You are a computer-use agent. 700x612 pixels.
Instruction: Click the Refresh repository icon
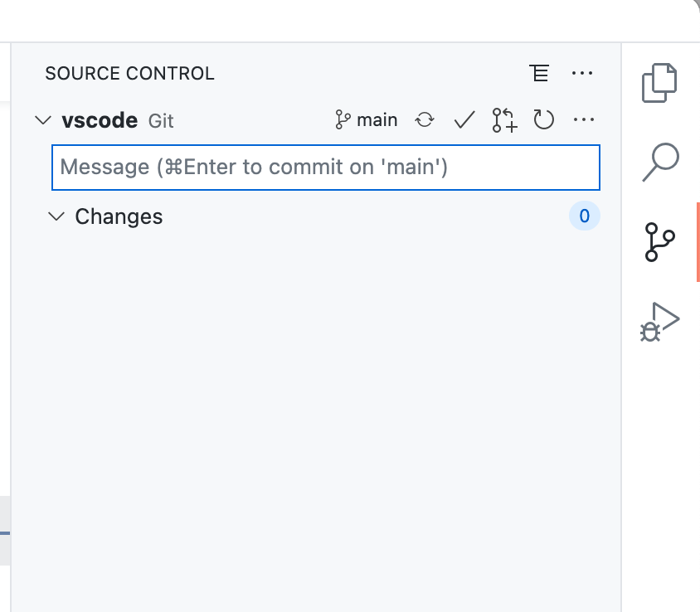pos(544,119)
